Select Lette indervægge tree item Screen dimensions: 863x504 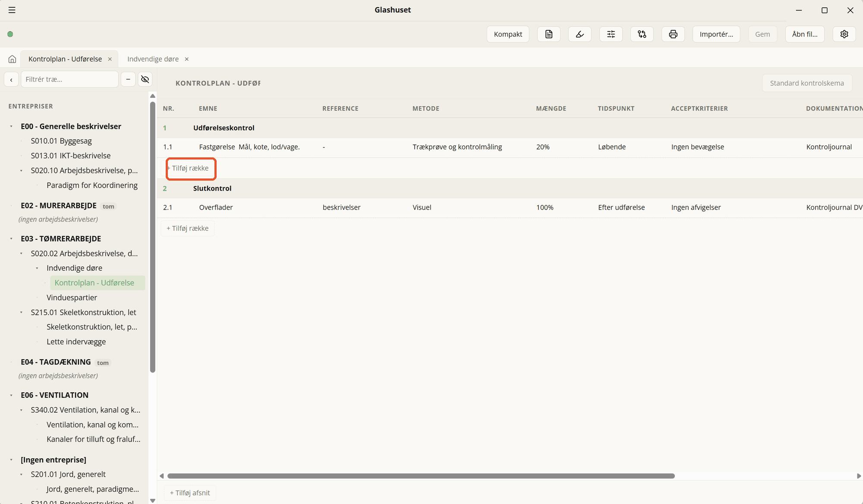[x=76, y=342]
